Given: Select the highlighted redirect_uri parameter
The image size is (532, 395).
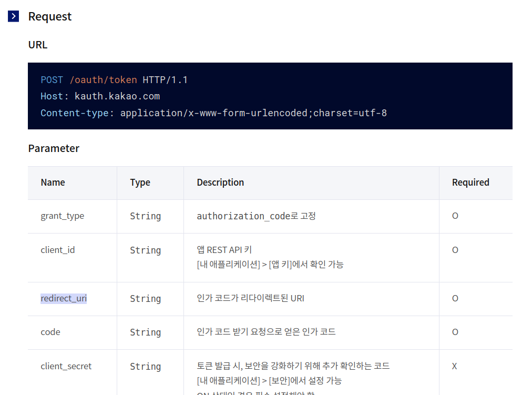Looking at the screenshot, I should pyautogui.click(x=64, y=298).
